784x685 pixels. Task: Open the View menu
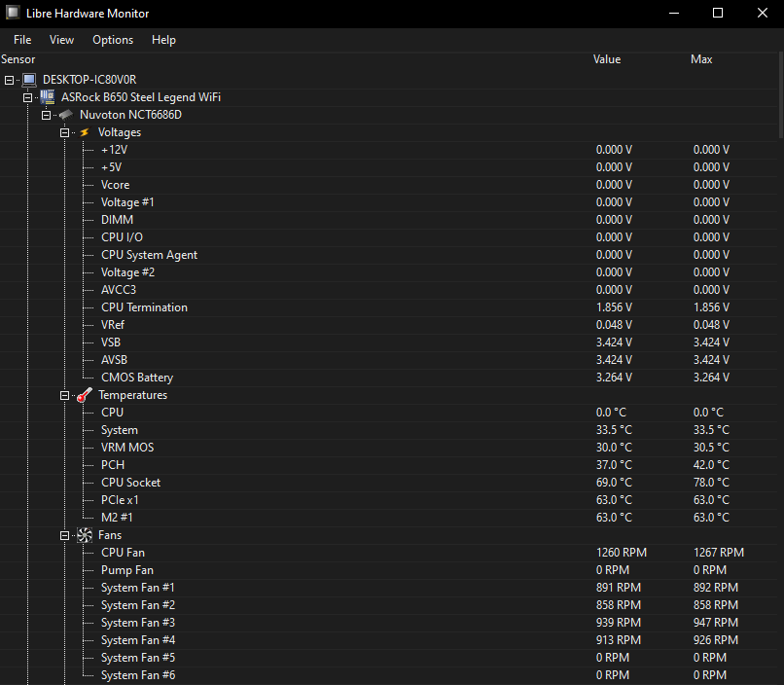click(x=62, y=40)
